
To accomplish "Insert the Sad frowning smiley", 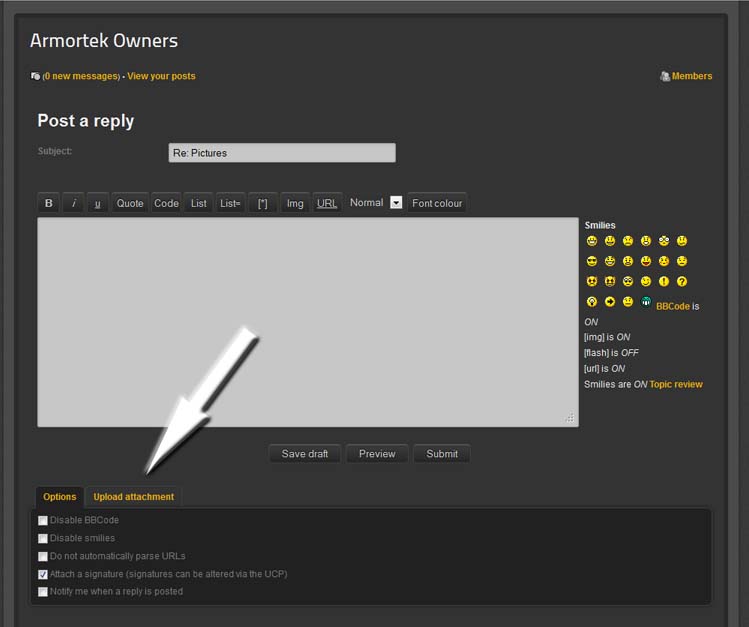I will [x=628, y=241].
